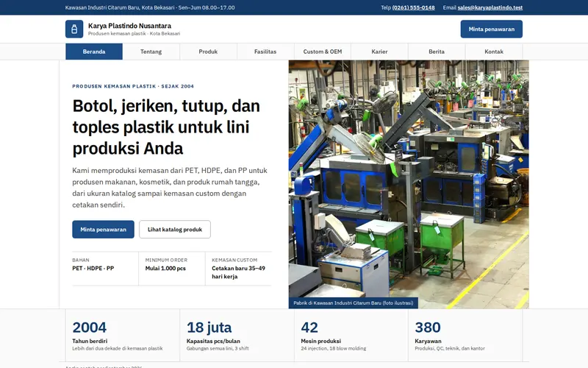Click the tagline Produsen kemasan plastik · Kota Bekasari
The image size is (588, 368).
[x=134, y=33]
